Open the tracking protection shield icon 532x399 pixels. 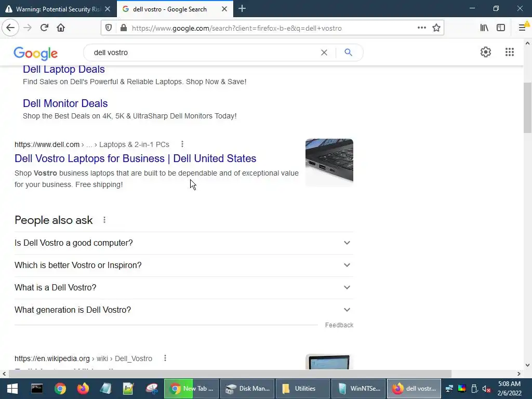tap(109, 28)
